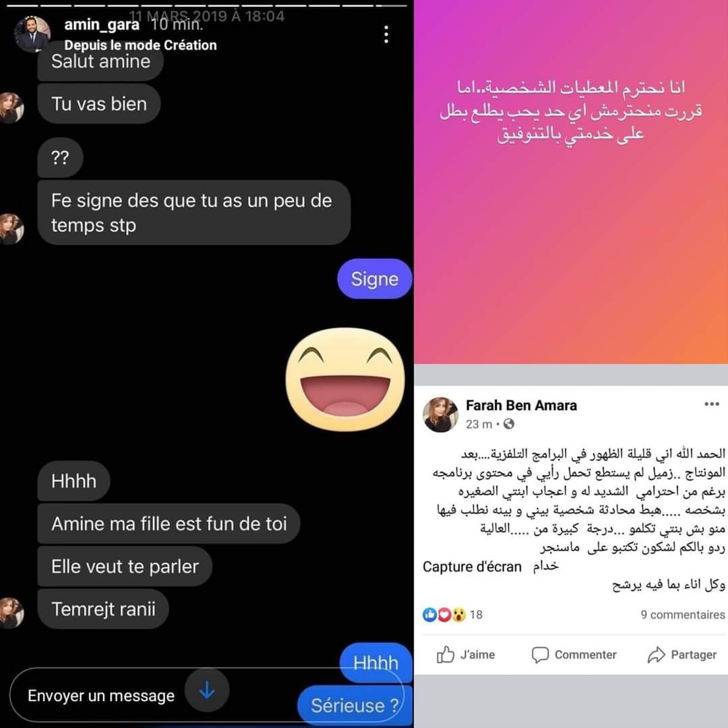Tap the blue Signe message bubble
This screenshot has height=728, width=728.
click(x=375, y=278)
